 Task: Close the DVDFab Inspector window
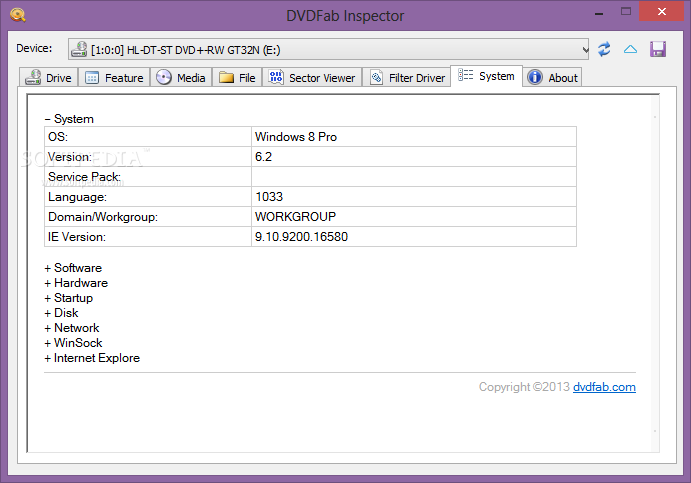[661, 11]
